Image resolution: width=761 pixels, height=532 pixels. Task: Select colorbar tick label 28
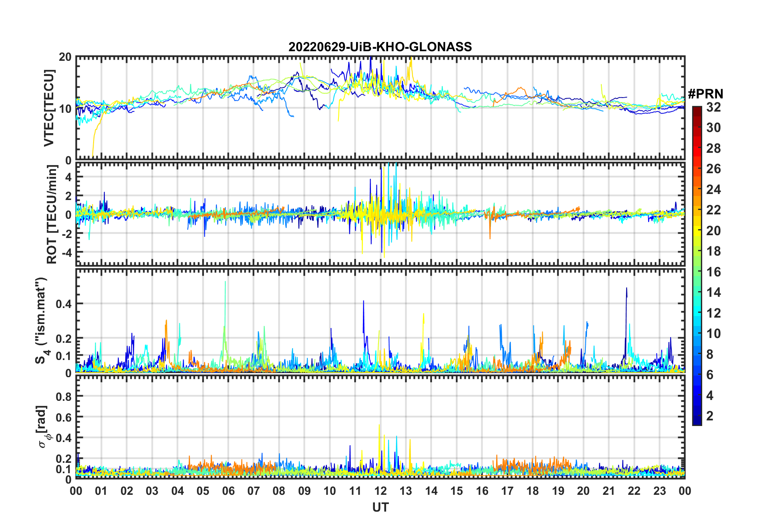[713, 148]
